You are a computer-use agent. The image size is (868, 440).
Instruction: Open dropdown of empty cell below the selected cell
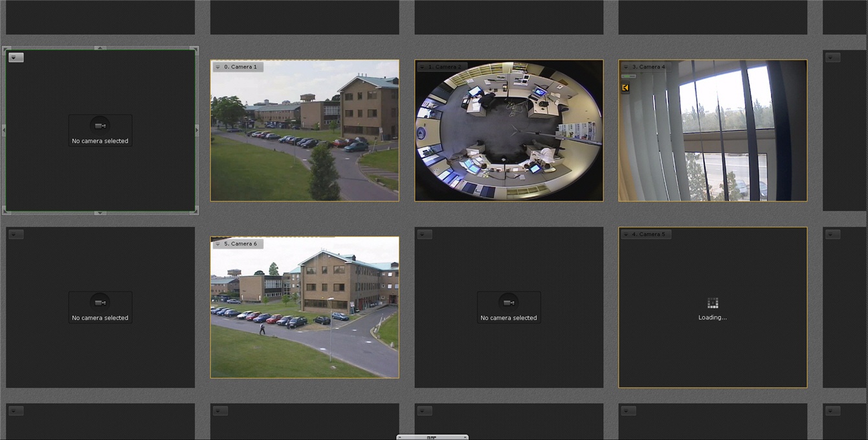[x=16, y=234]
